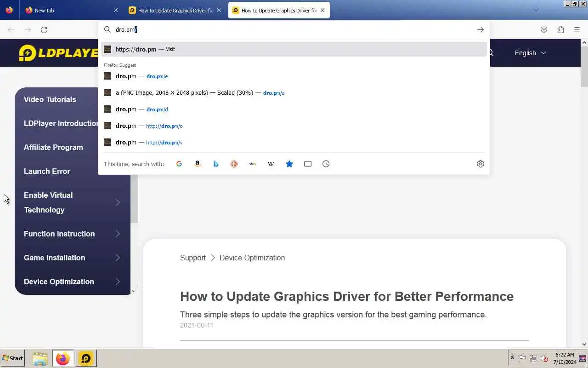Switch to Firefox in taskbar
This screenshot has height=368, width=588.
tap(63, 358)
